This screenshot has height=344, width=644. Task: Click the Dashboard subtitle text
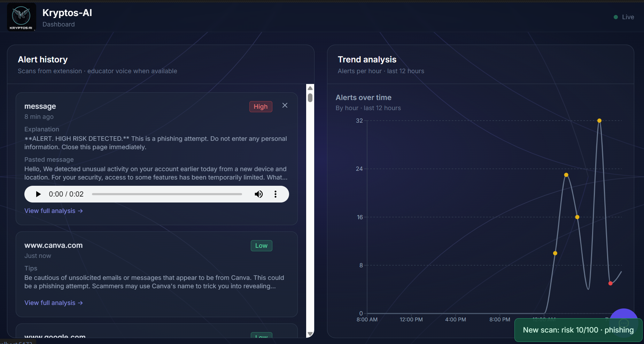coord(59,24)
